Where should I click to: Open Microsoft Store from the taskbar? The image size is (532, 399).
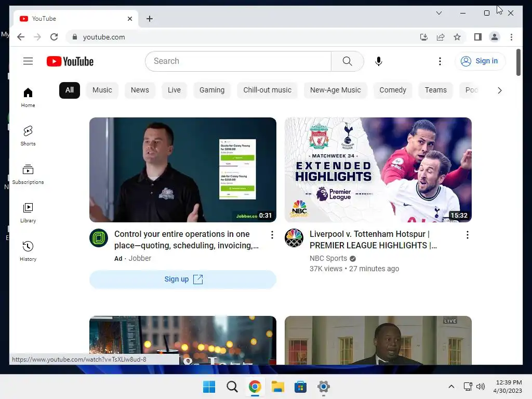point(300,387)
